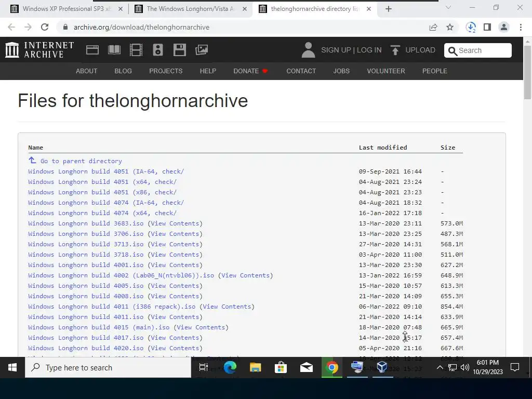This screenshot has height=399, width=532.
Task: Open File Explorer from taskbar
Action: [x=255, y=367]
